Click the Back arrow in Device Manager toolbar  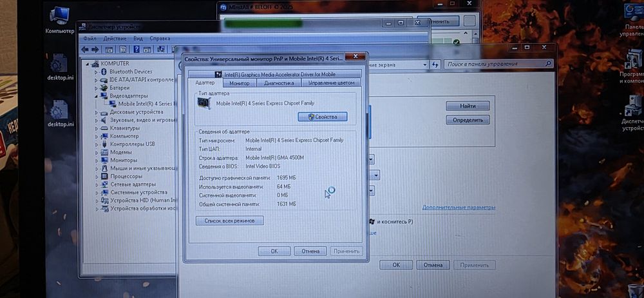(x=85, y=50)
